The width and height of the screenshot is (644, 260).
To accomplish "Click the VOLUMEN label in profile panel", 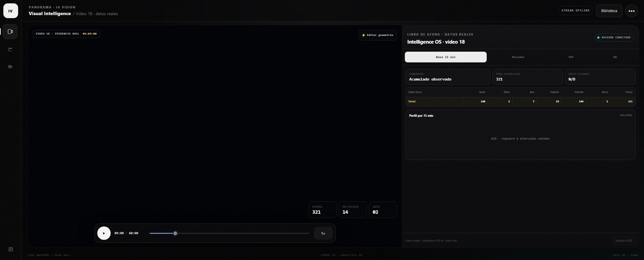I will pyautogui.click(x=626, y=115).
